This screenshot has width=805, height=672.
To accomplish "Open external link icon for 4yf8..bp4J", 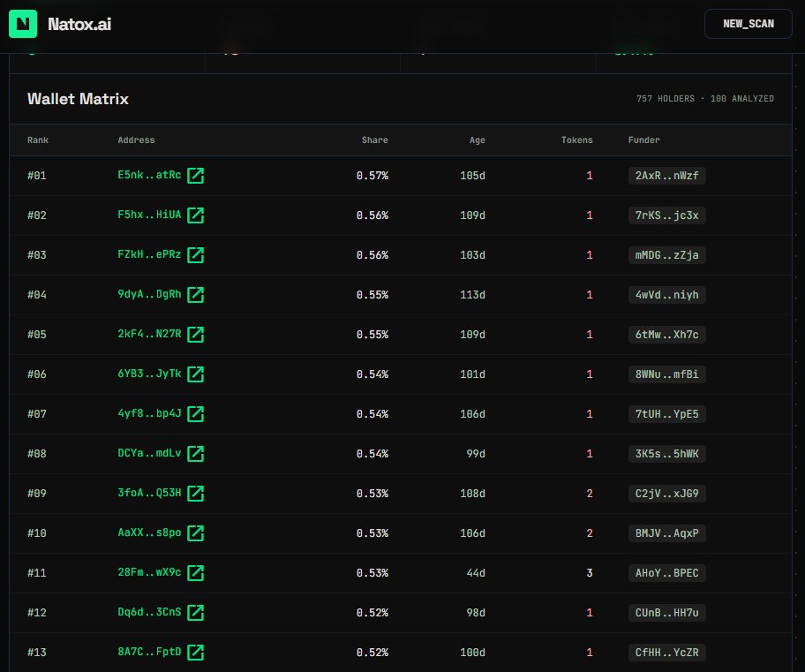I will pyautogui.click(x=196, y=413).
